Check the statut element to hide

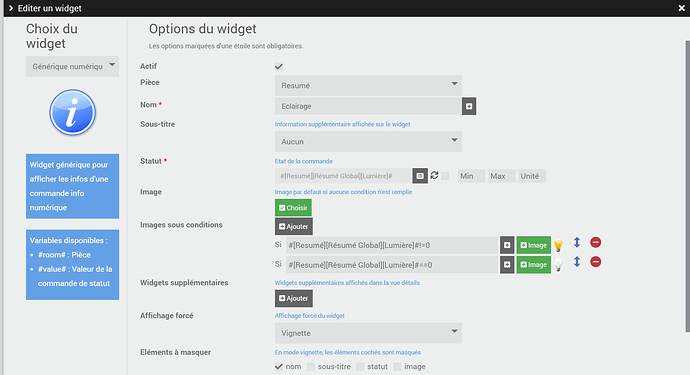pos(360,367)
